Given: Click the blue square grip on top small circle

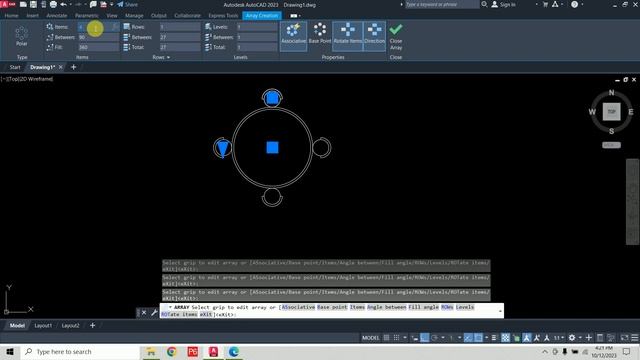Looking at the screenshot, I should 272,98.
